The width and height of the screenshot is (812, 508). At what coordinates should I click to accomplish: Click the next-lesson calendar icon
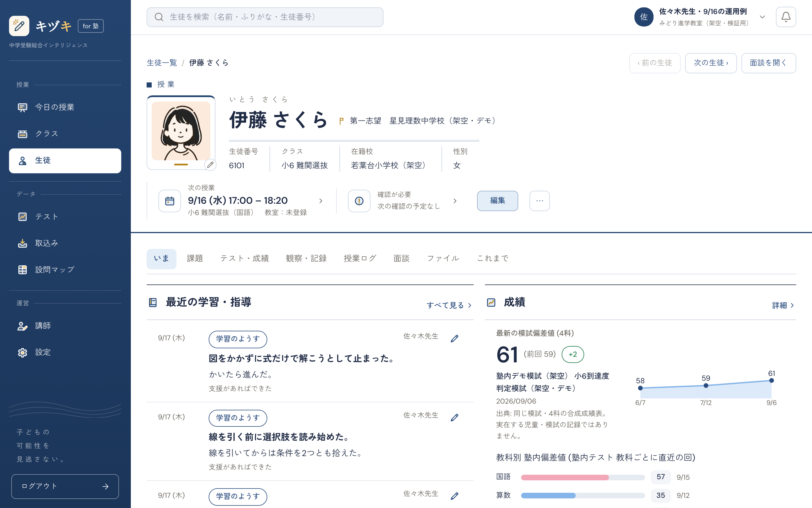pyautogui.click(x=170, y=201)
